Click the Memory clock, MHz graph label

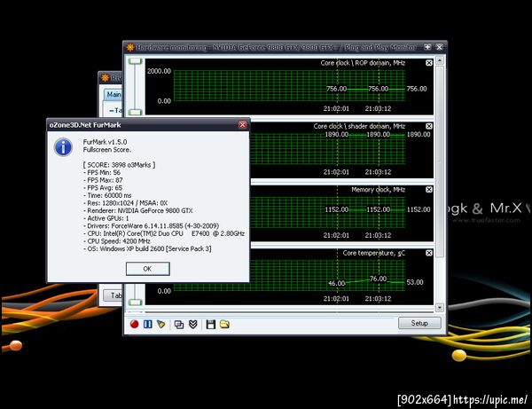(378, 190)
